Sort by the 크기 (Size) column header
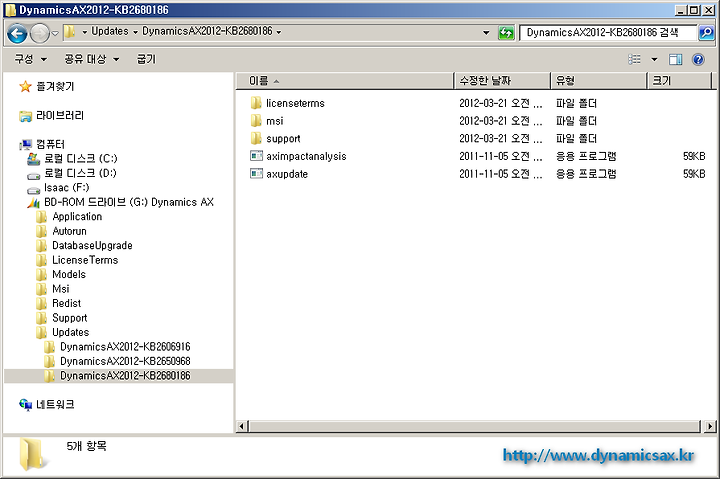The image size is (720, 479). [679, 81]
